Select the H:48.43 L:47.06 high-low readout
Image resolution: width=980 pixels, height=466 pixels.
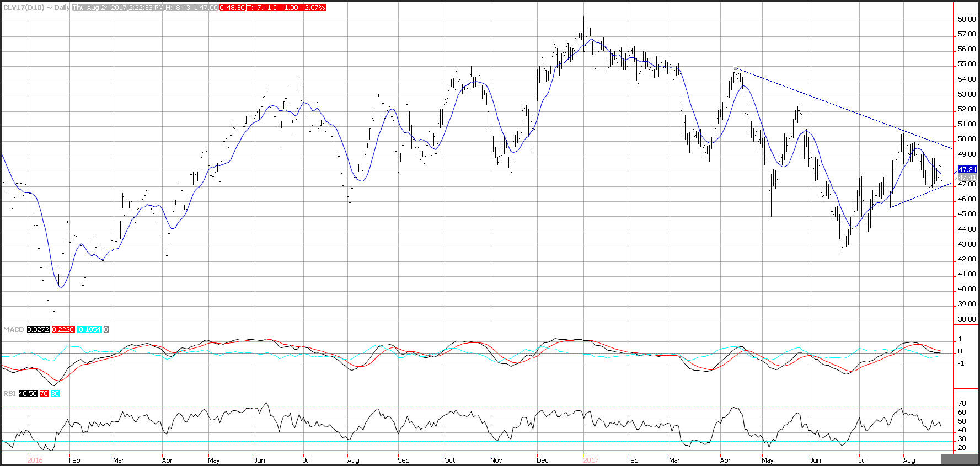click(x=192, y=8)
